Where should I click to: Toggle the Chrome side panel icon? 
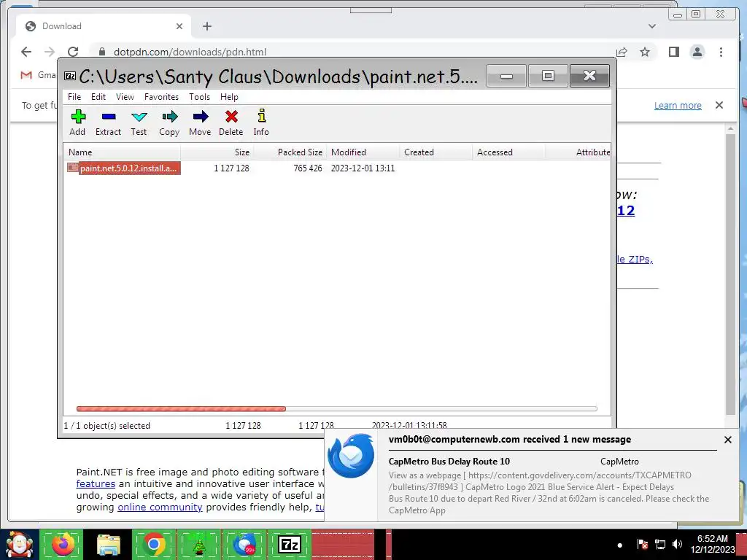[673, 52]
